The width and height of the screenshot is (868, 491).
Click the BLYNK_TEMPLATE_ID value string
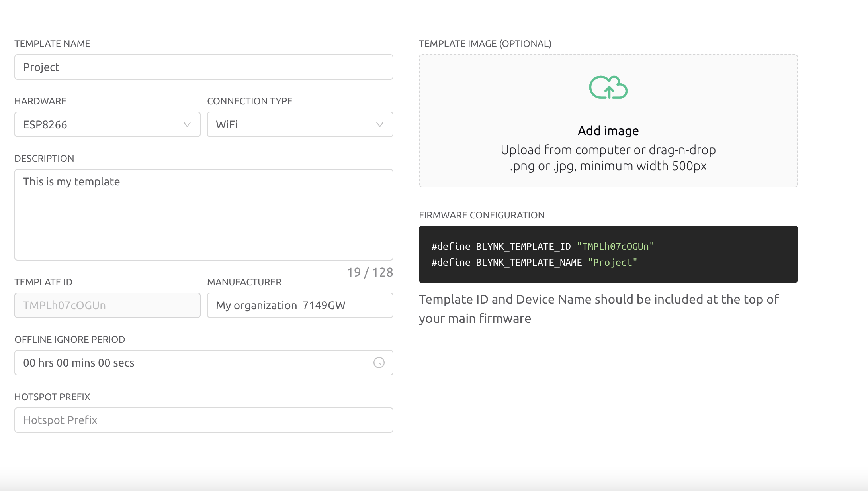[615, 247]
